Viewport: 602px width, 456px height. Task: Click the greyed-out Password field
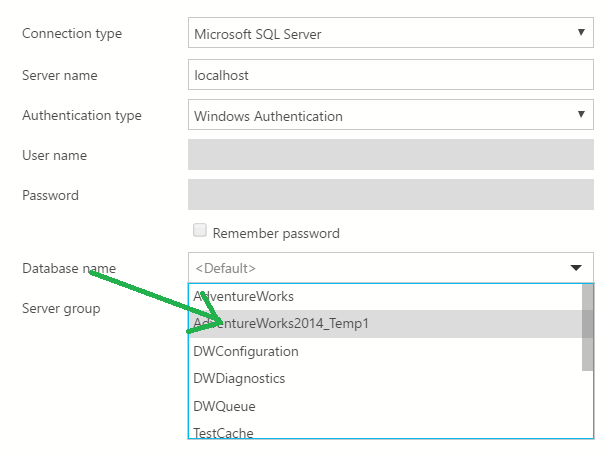(x=390, y=195)
